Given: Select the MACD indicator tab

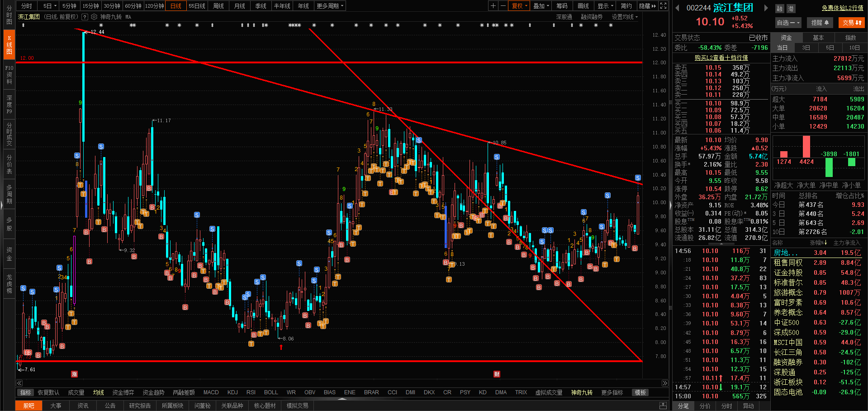Looking at the screenshot, I should (x=211, y=392).
